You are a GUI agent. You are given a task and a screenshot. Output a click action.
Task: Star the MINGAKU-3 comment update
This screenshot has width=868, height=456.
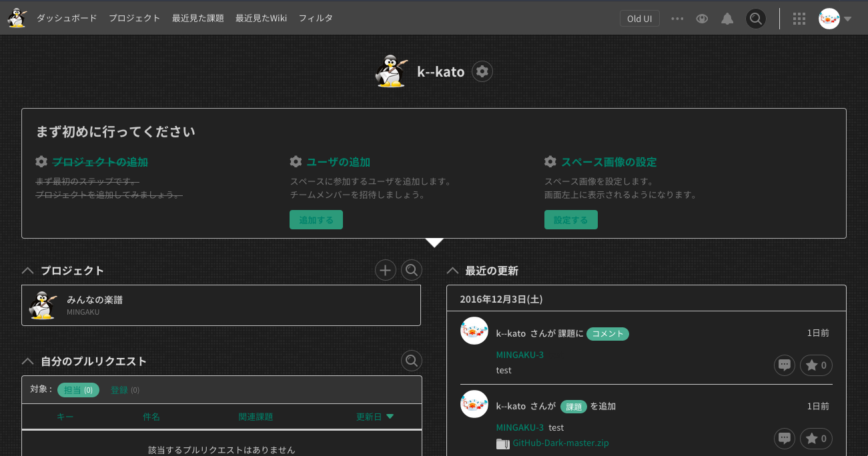(x=816, y=365)
